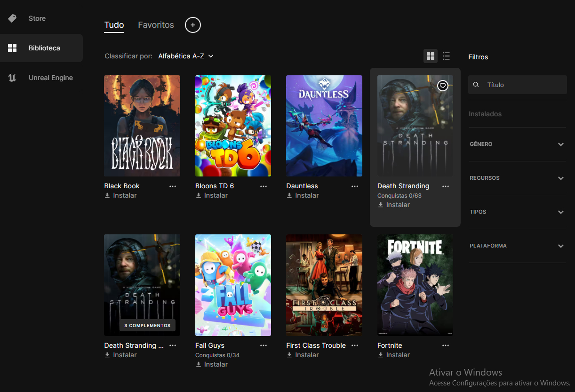Screen dimensions: 575x392
Task: Click the 3 COMPLEMENTOS badge
Action: (x=147, y=325)
